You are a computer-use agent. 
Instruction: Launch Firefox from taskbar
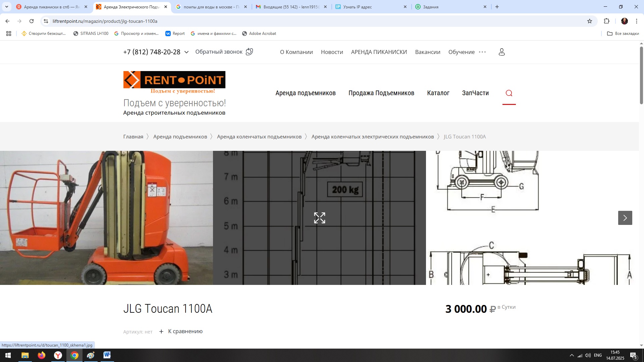42,355
